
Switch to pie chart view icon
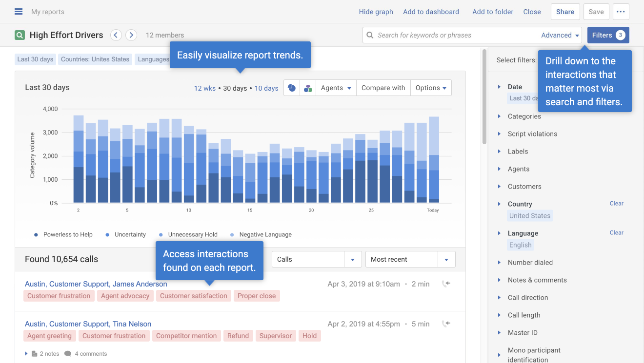(292, 88)
